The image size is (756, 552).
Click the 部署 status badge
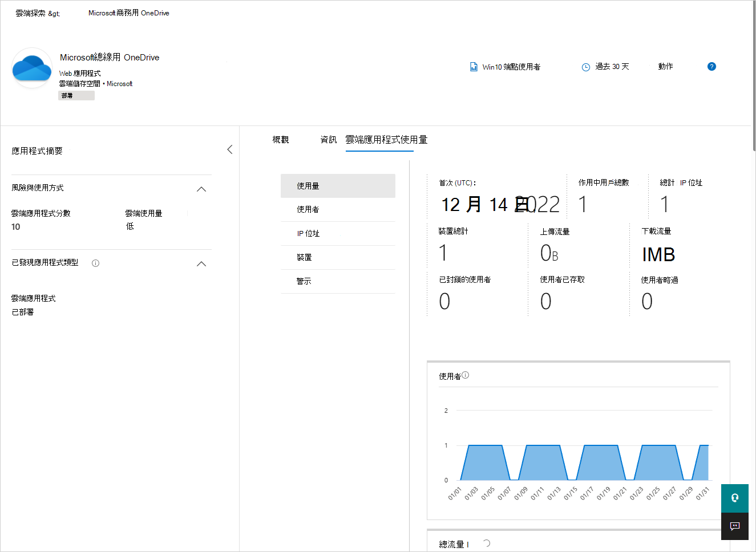tap(76, 95)
